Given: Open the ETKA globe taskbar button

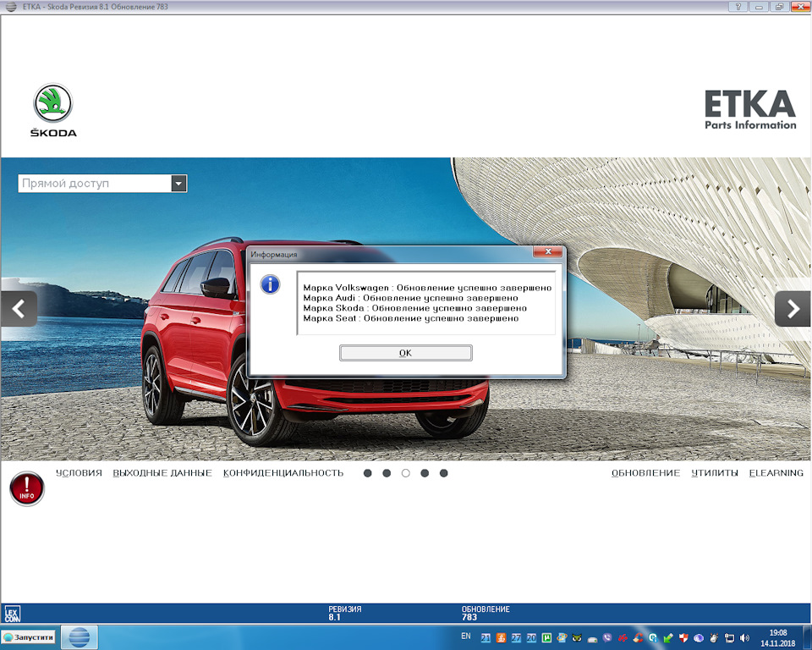Looking at the screenshot, I should tap(80, 637).
